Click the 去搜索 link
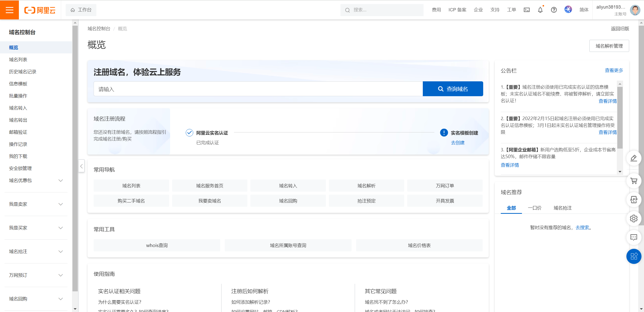The width and height of the screenshot is (644, 312). 582,228
